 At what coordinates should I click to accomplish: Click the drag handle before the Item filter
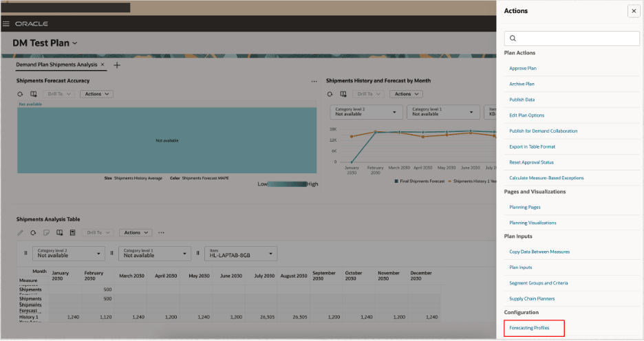click(197, 253)
